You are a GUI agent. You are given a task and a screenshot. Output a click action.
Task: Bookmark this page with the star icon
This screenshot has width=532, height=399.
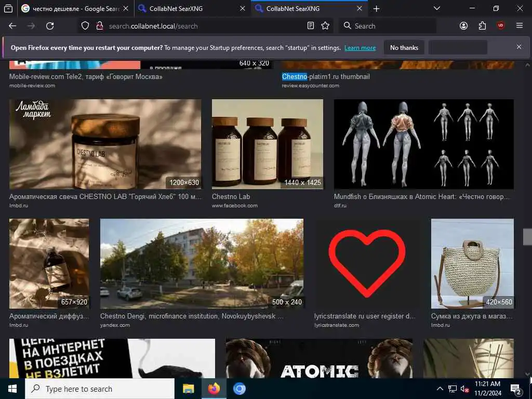pos(325,26)
